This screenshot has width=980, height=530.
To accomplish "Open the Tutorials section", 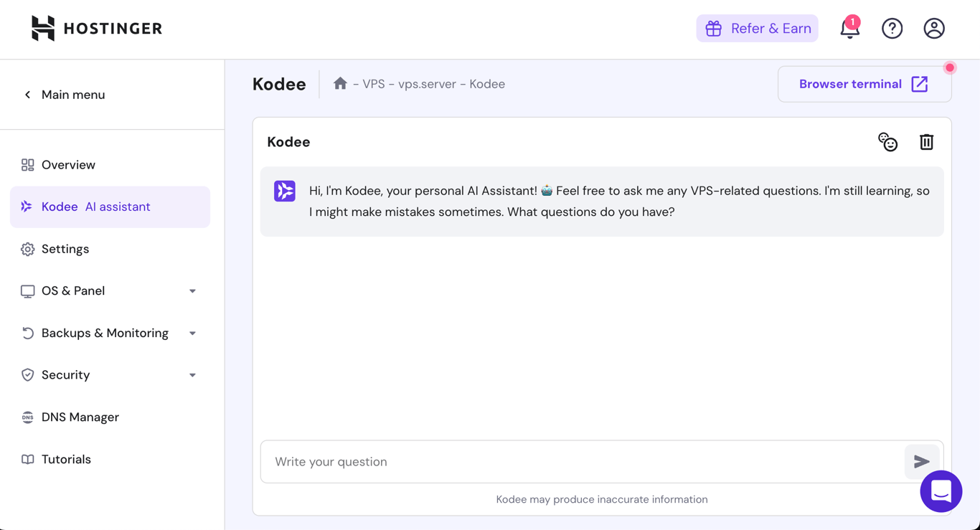I will [66, 459].
